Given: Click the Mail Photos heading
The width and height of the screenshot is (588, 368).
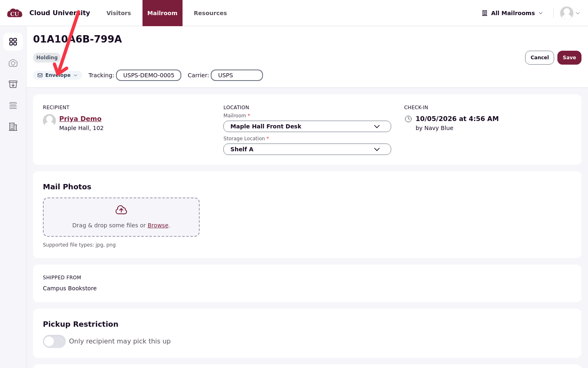Looking at the screenshot, I should tap(67, 187).
